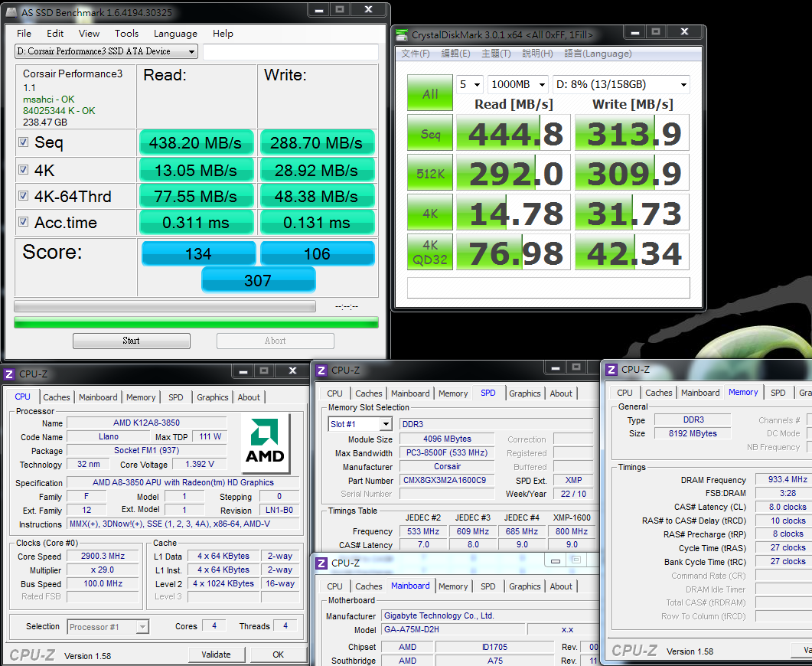Toggle the 4K-64Thrd test checkbox
The height and width of the screenshot is (666, 812).
point(24,196)
